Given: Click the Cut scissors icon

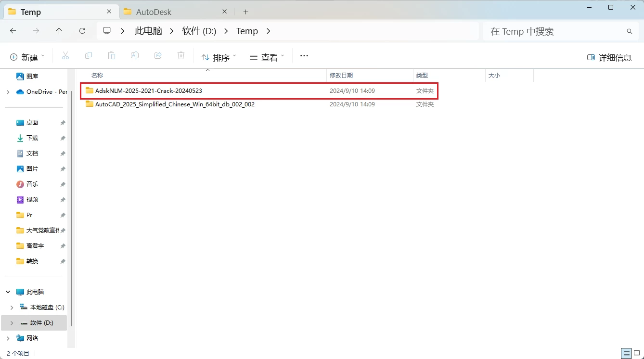Looking at the screenshot, I should pyautogui.click(x=65, y=56).
